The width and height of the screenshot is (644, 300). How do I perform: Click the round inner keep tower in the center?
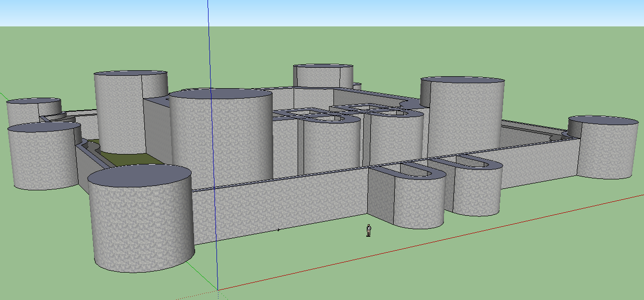[x=331, y=147]
